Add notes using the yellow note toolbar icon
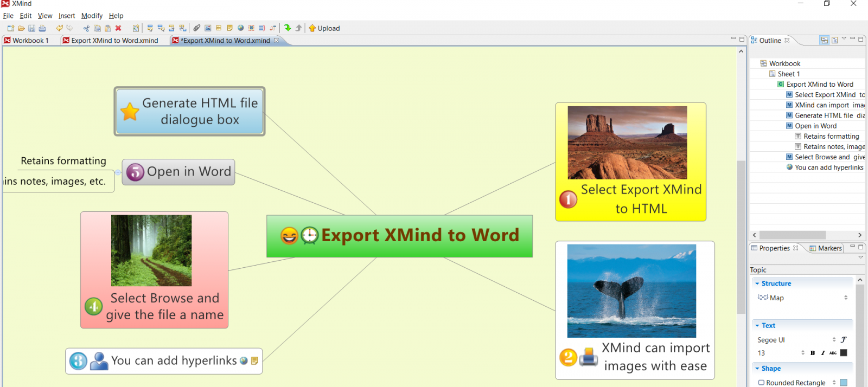Viewport: 868px width, 387px height. (229, 28)
